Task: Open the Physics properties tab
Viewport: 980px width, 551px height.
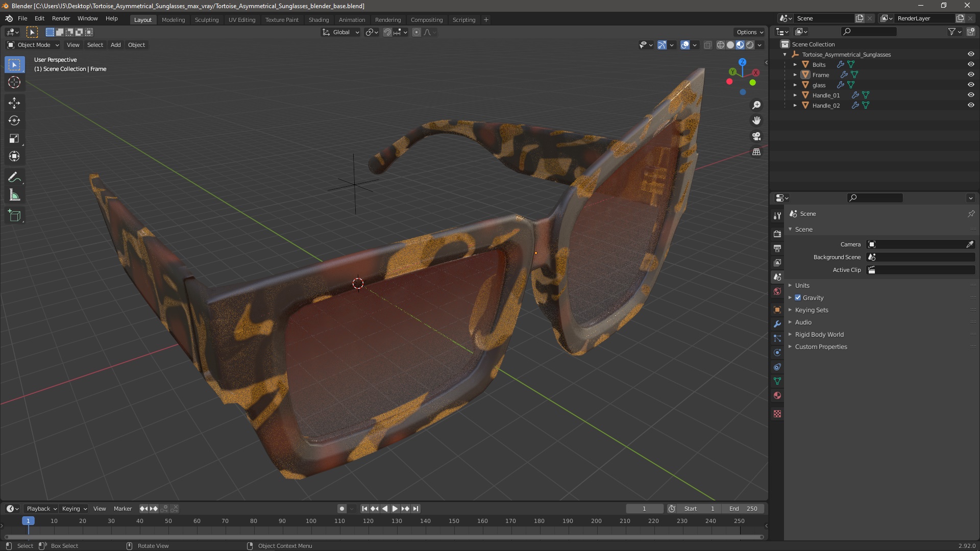Action: click(x=777, y=353)
